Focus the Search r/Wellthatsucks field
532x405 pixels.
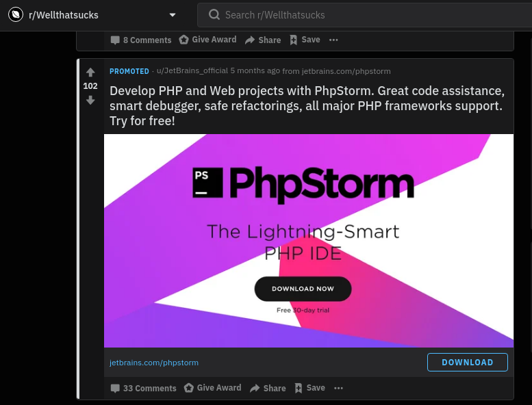tap(365, 15)
